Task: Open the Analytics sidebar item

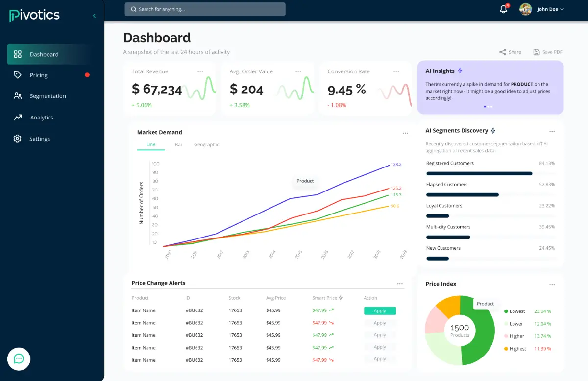Action: click(x=42, y=118)
